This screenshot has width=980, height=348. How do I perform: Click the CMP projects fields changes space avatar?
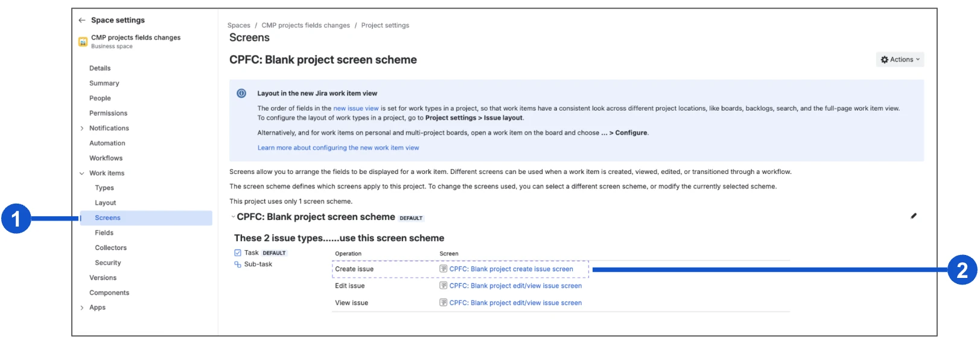click(83, 42)
